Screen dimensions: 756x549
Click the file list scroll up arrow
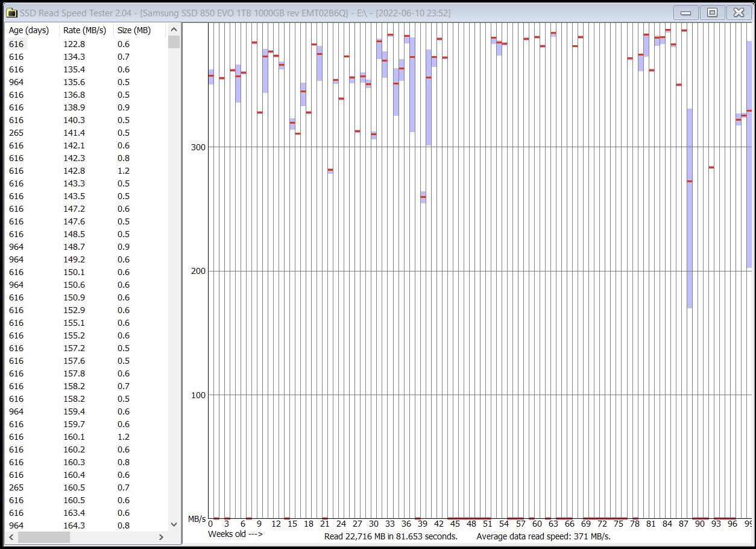tap(174, 30)
